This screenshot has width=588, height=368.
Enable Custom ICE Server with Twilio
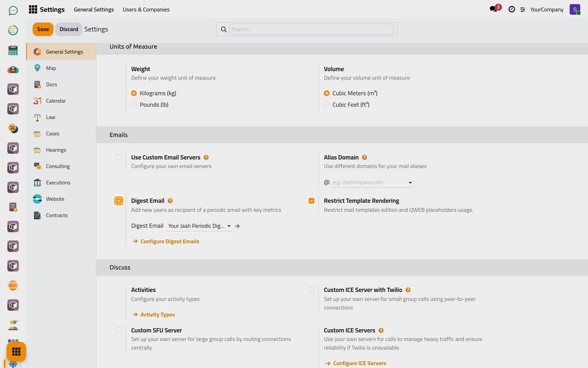(x=311, y=290)
